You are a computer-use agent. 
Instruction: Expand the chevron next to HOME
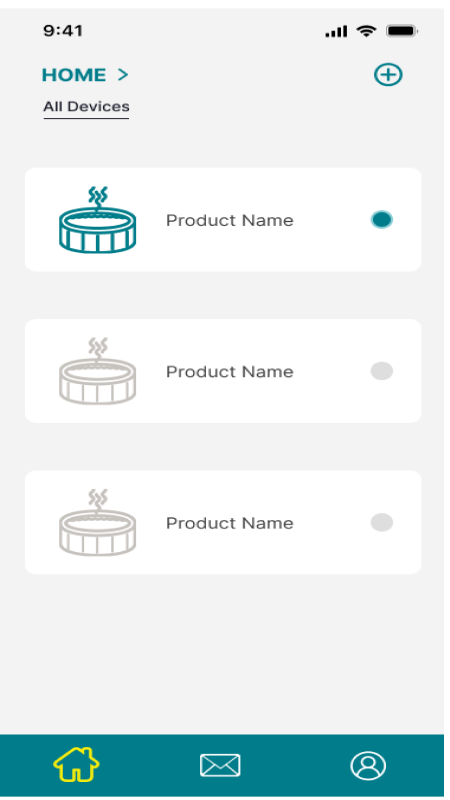(122, 74)
